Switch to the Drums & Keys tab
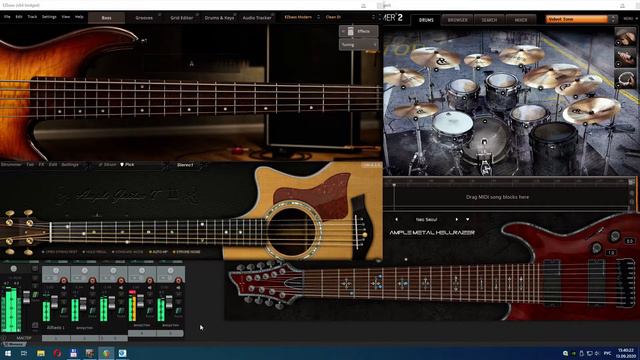 pos(219,18)
